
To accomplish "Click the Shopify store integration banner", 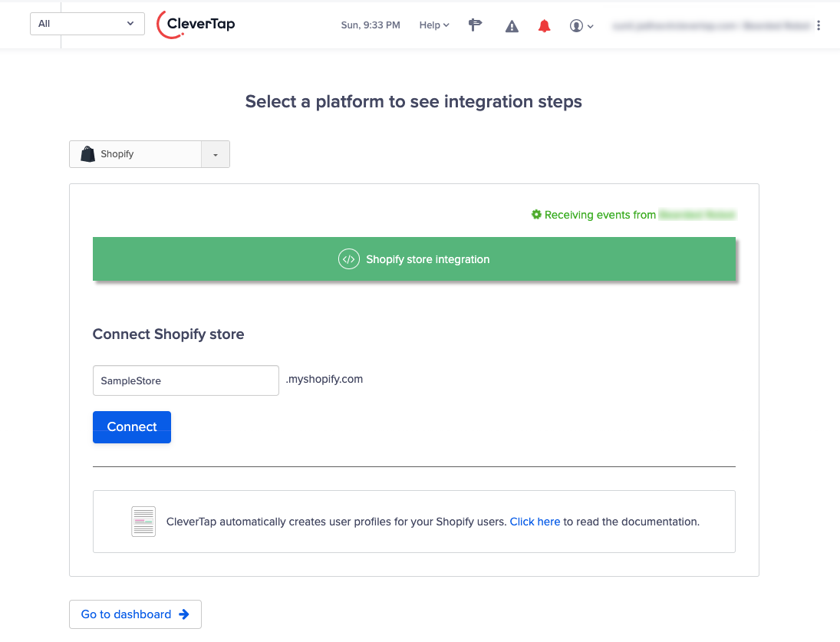I will coord(414,259).
